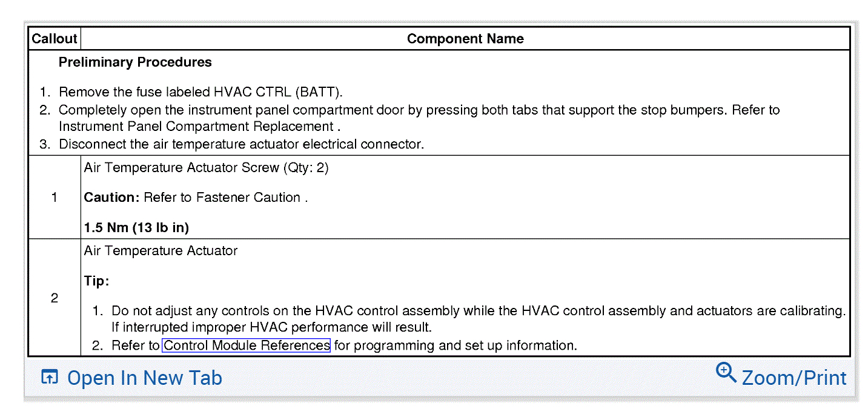Viewport: 868px width, 417px height.
Task: Click the Remove the fuse HVAC CTRL step
Action: coord(200,93)
